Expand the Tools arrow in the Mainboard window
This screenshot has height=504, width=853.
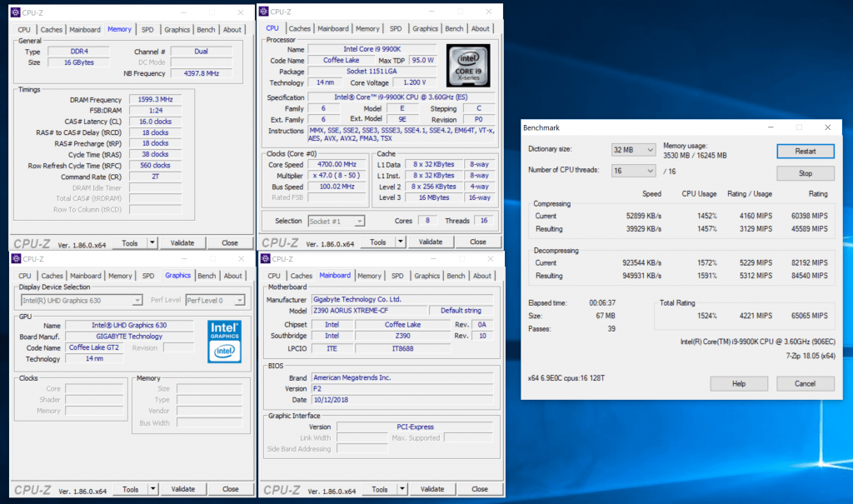(x=402, y=489)
